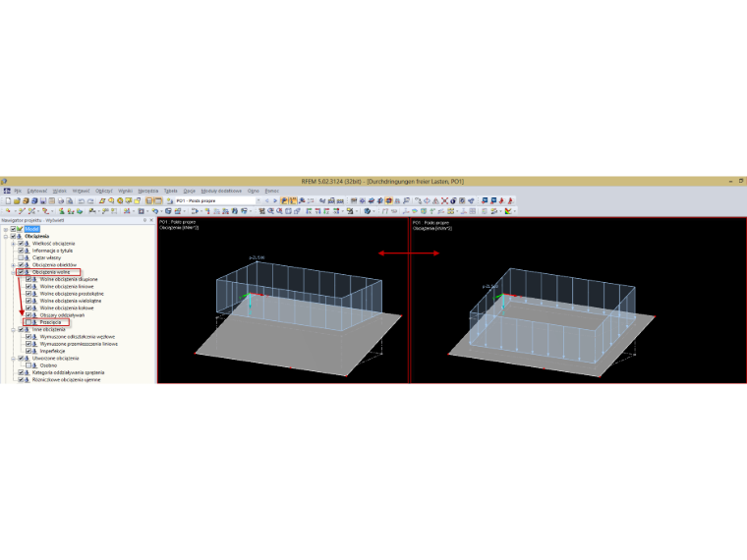Viewport: 747px width, 560px height.
Task: Expand the Model tree node
Action: point(6,229)
